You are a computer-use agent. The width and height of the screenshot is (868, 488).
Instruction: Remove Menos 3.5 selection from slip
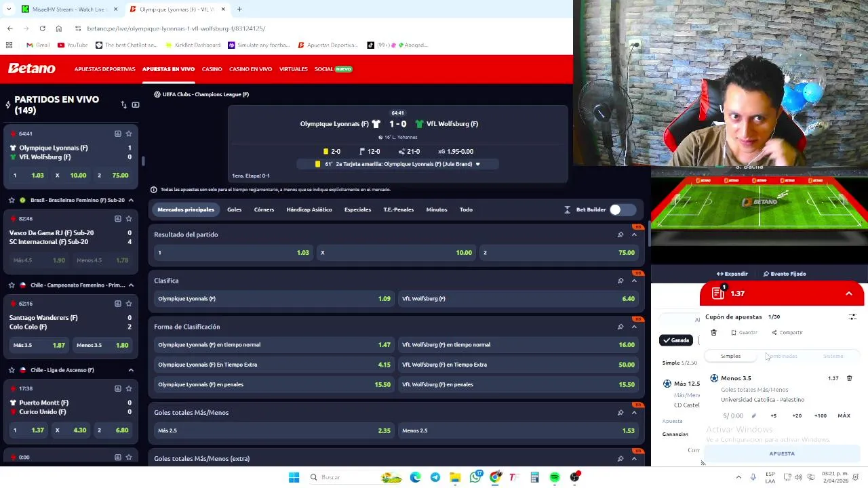coord(849,378)
